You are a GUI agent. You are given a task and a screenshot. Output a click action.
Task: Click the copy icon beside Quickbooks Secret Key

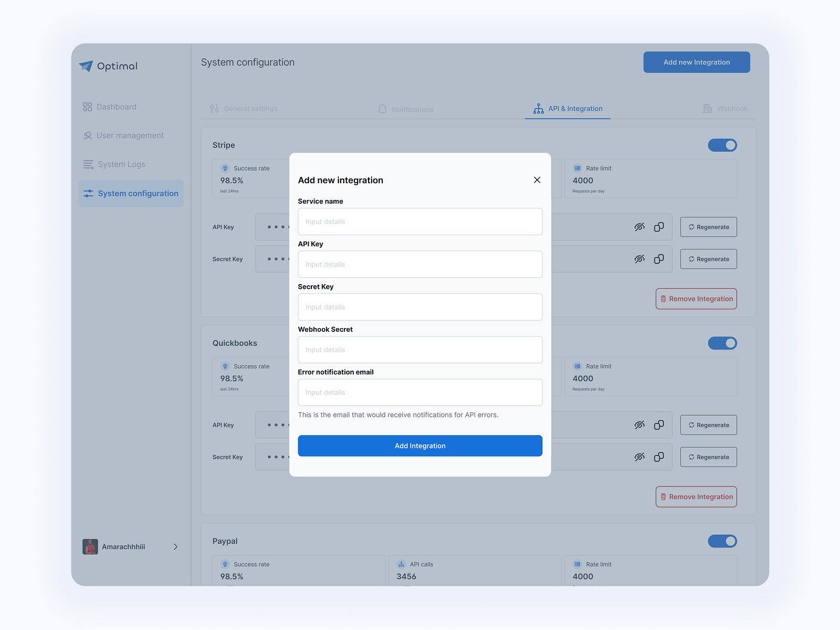(659, 457)
